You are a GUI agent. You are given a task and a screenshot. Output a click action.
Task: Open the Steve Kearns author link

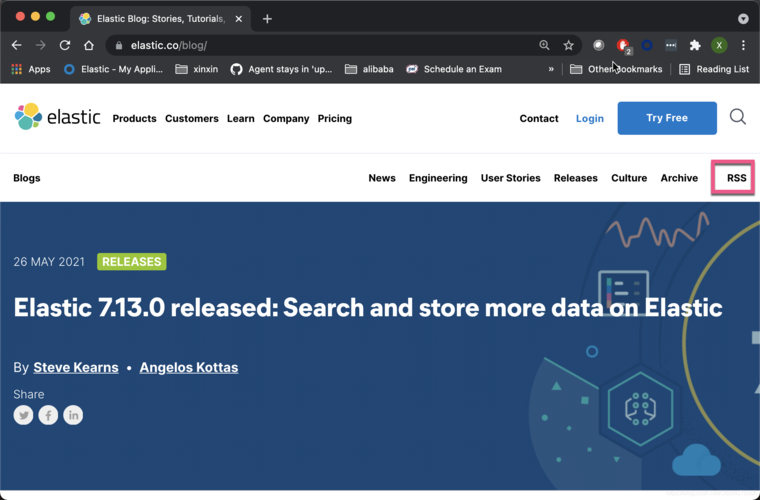(76, 368)
